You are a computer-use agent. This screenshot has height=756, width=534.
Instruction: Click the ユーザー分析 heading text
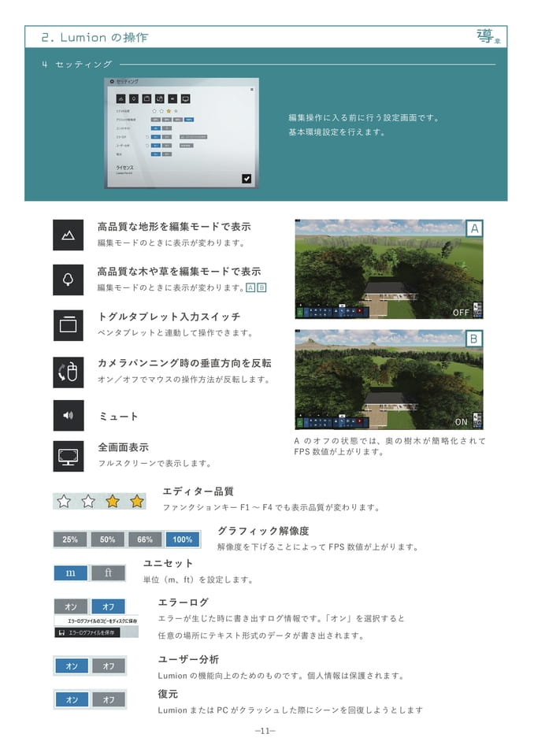[188, 659]
